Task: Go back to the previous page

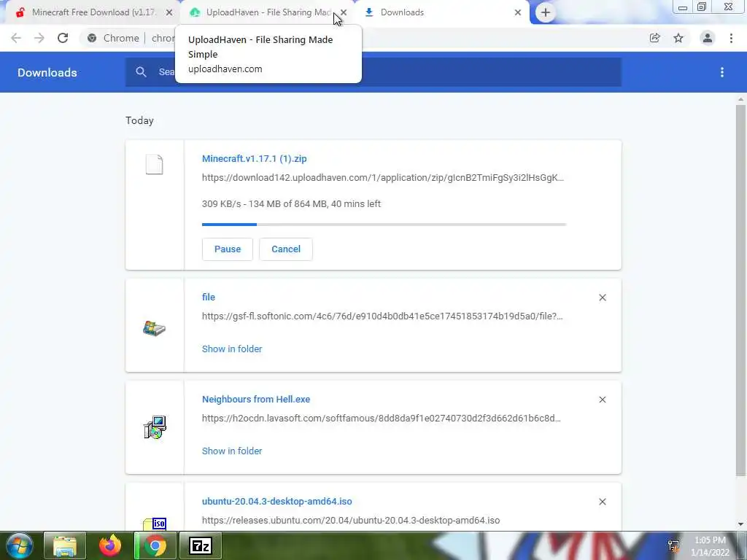Action: (x=16, y=38)
